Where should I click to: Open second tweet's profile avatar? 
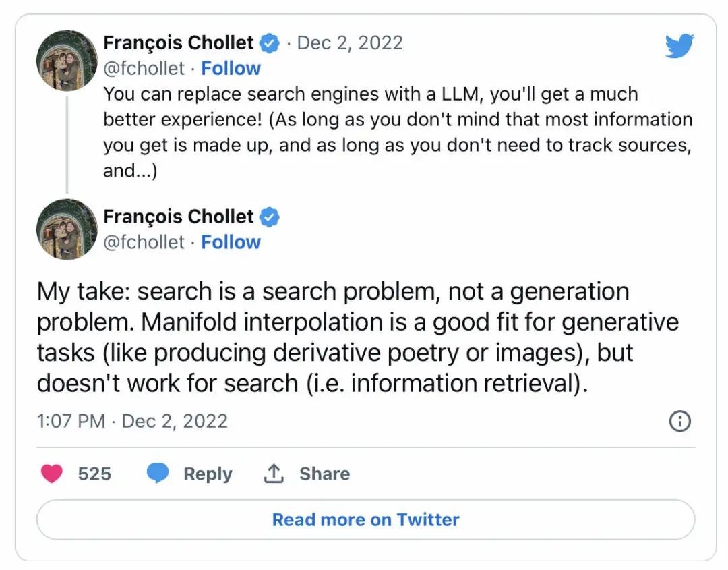click(x=67, y=229)
